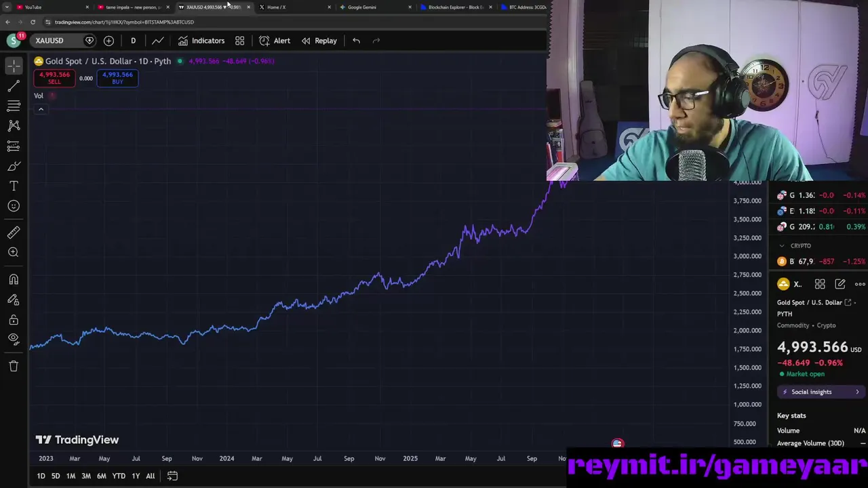
Task: Select the 3M date range
Action: pos(86,476)
